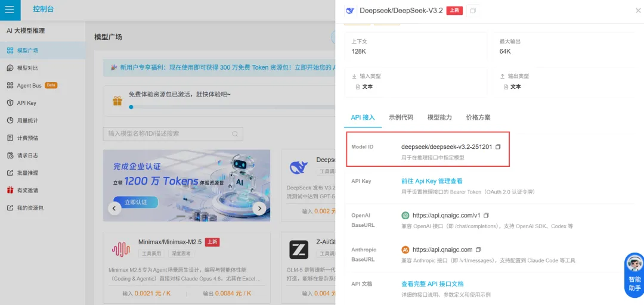
Task: Switch to the 模型能力 tab
Action: [x=439, y=117]
